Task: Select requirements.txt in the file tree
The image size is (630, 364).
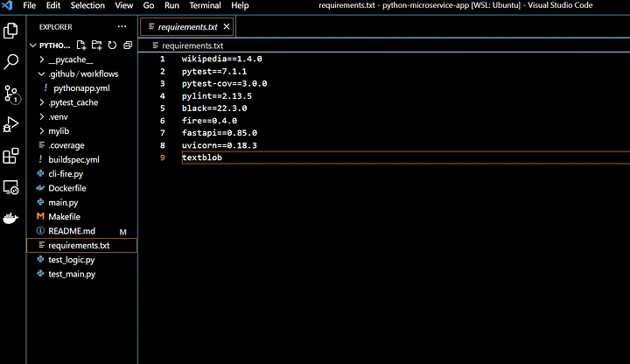Action: tap(81, 246)
